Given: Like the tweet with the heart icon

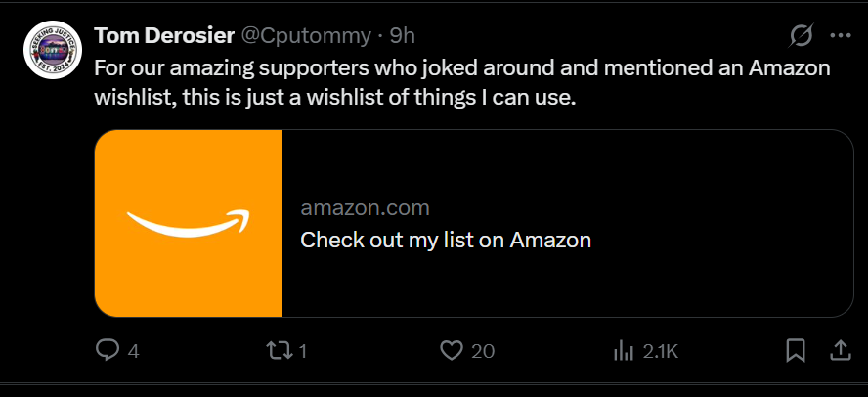Looking at the screenshot, I should [x=451, y=350].
